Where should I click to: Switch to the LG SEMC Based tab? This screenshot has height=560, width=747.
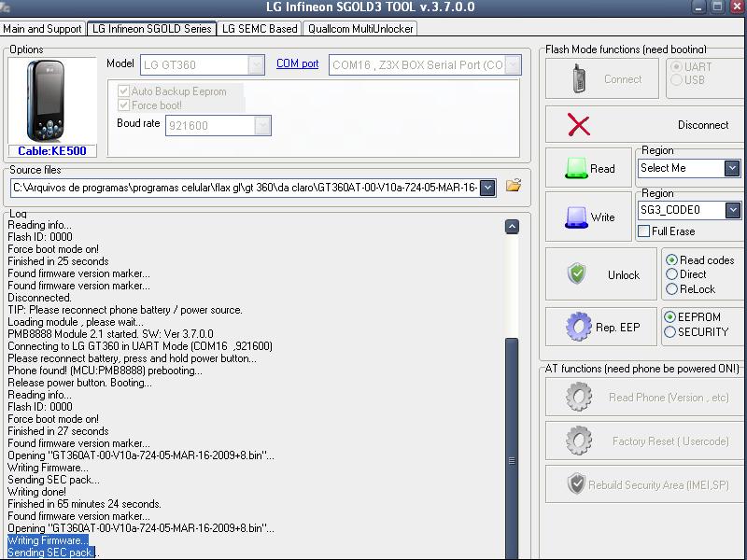259,29
